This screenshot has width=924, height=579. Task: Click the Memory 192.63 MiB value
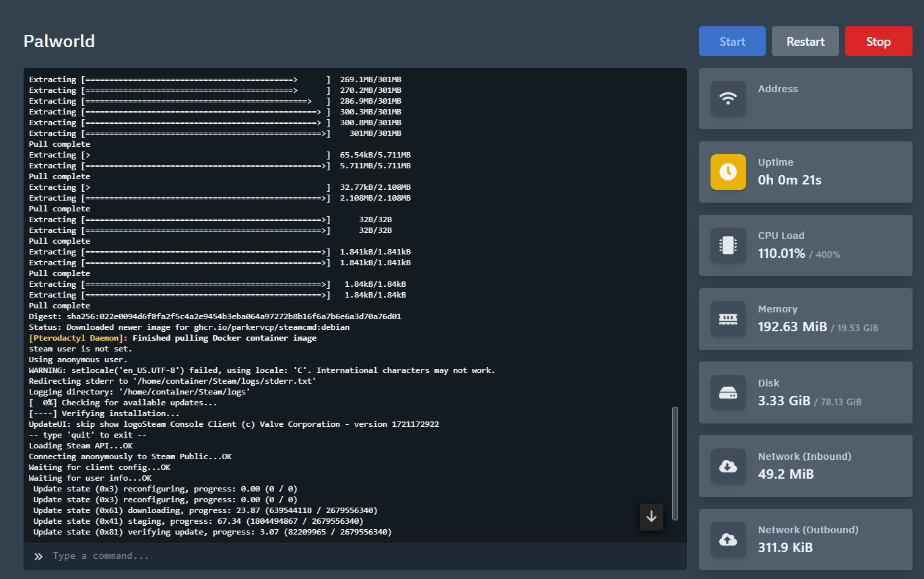(x=792, y=327)
